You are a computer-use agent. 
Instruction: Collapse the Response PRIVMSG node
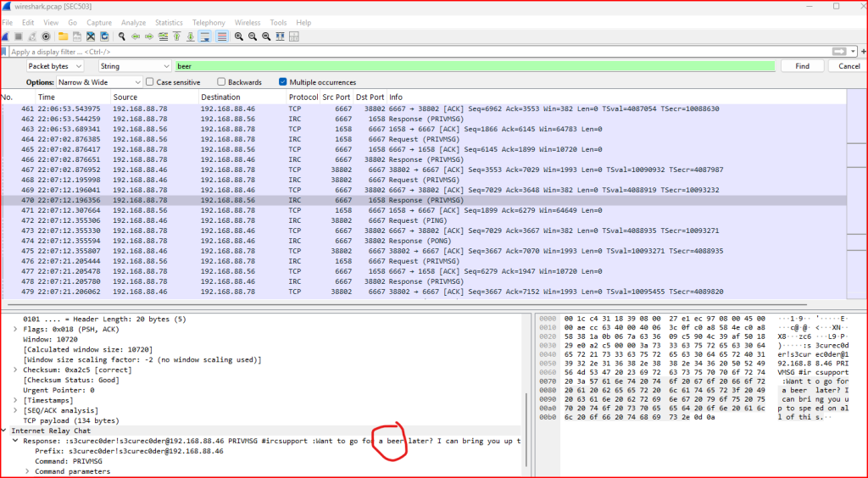click(x=15, y=441)
